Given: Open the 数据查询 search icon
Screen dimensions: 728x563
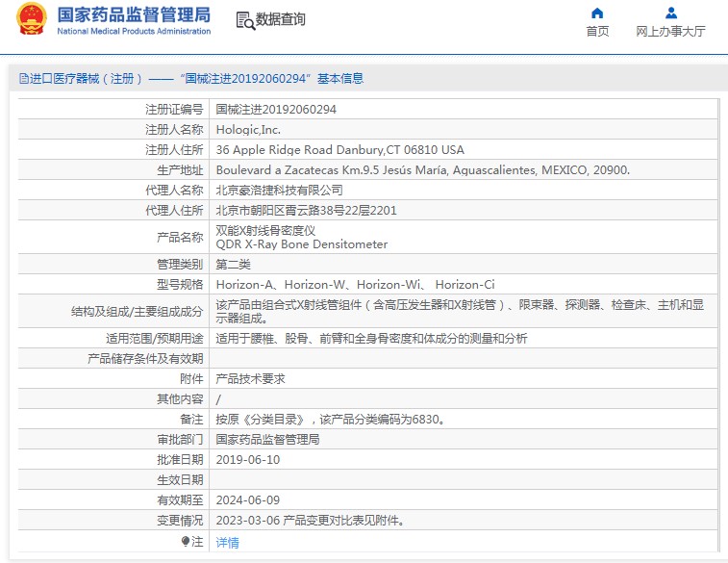Looking at the screenshot, I should pyautogui.click(x=245, y=20).
